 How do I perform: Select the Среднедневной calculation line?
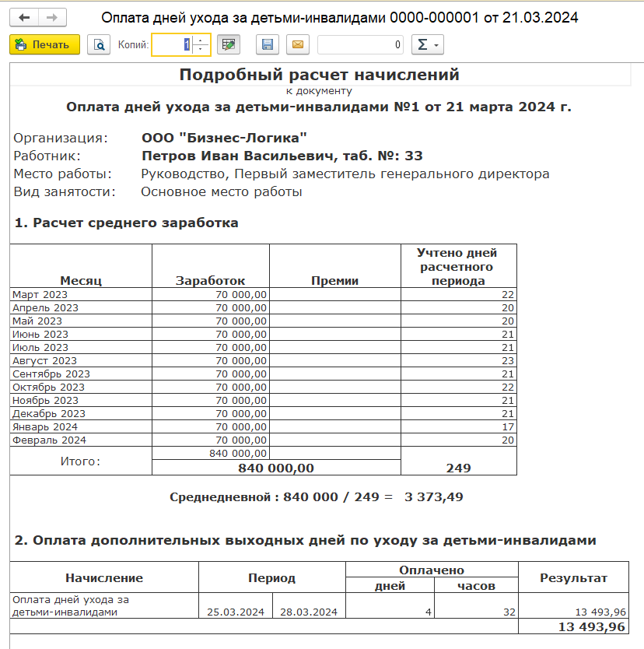point(317,497)
